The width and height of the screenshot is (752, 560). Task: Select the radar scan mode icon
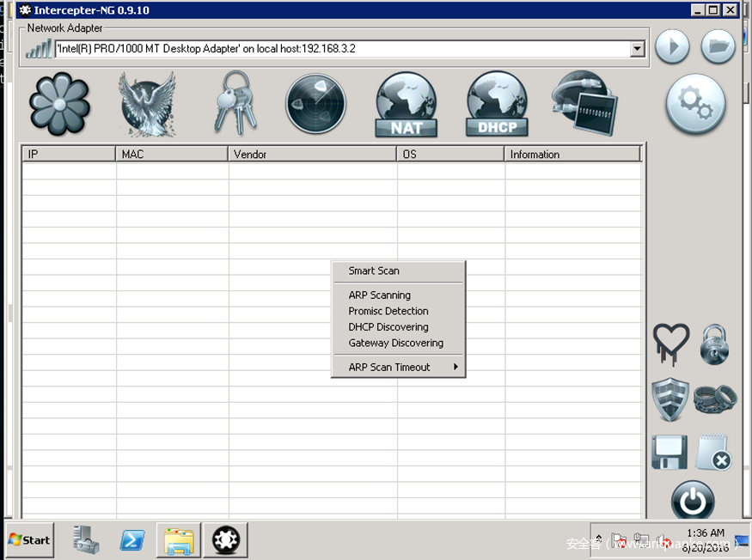(315, 104)
